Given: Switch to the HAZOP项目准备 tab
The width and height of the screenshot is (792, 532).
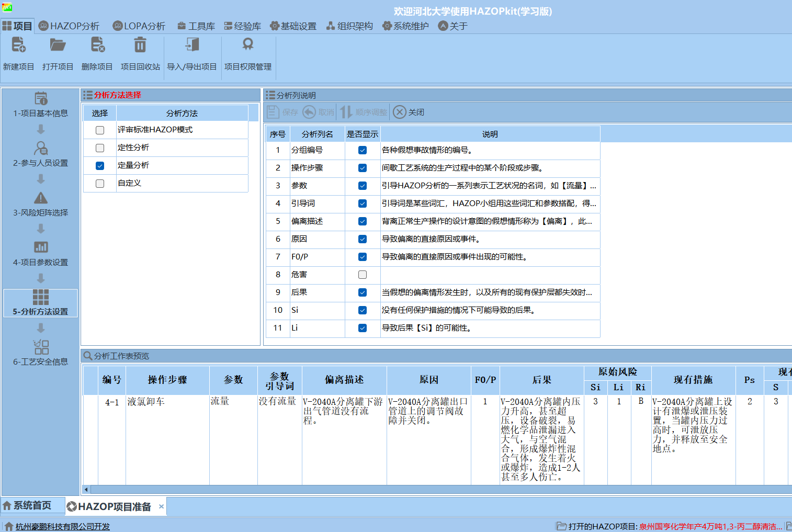Looking at the screenshot, I should click(x=115, y=506).
